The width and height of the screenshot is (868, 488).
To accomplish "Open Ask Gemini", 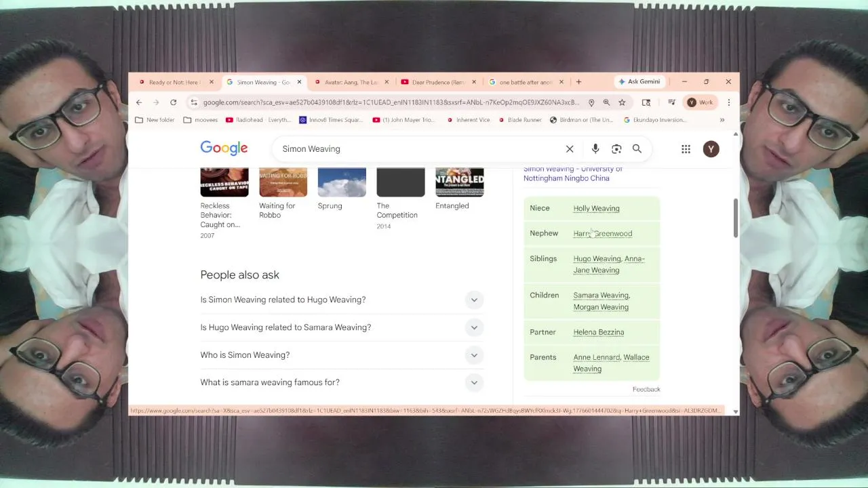I will 639,82.
